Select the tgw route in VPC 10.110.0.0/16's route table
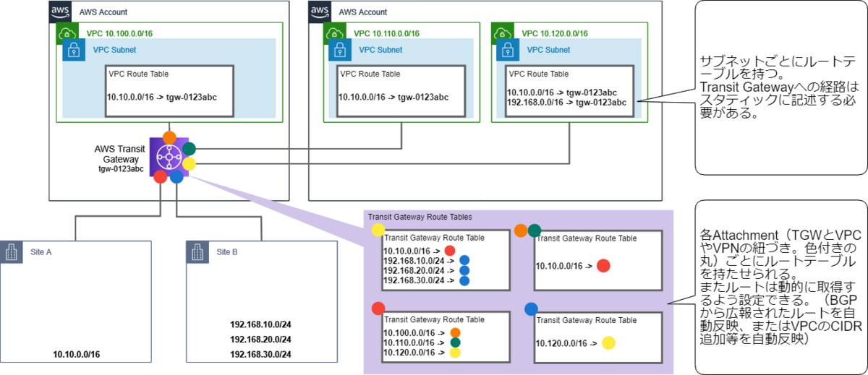 pos(393,98)
